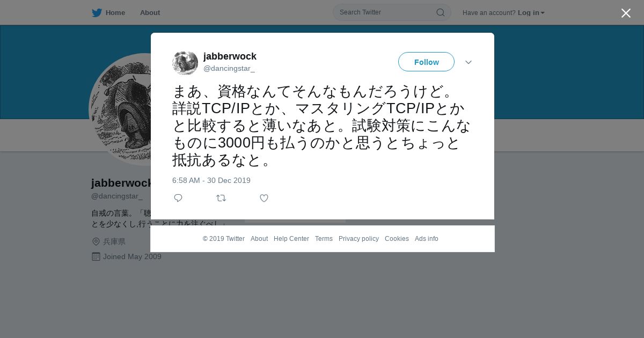The width and height of the screenshot is (644, 338).
Task: Open the Cookies footer link
Action: pos(397,239)
